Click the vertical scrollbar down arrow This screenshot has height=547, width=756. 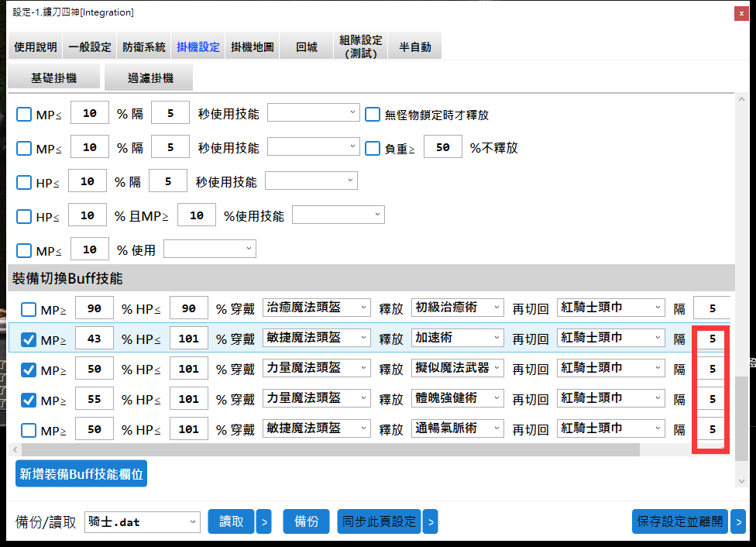coord(741,481)
